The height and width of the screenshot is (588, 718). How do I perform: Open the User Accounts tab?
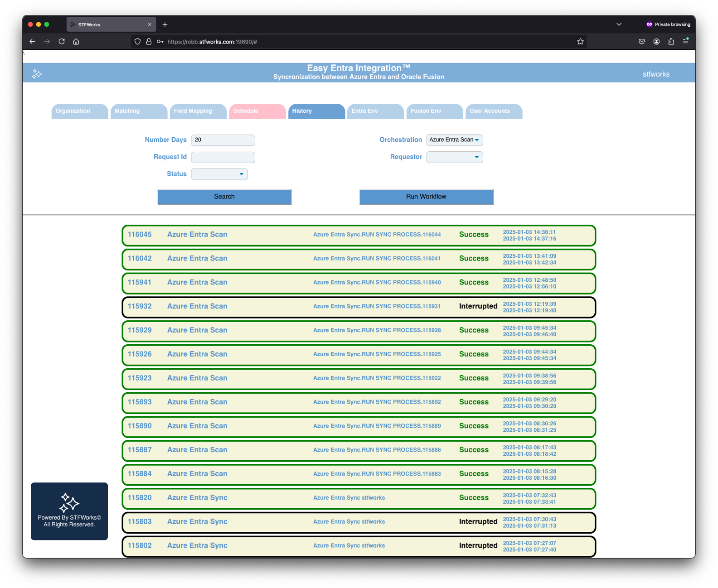(x=493, y=111)
